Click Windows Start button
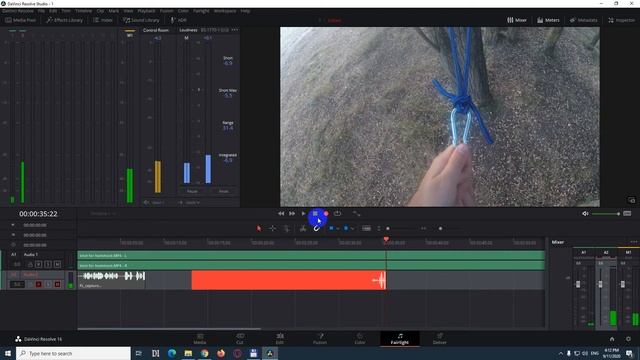Screen dimensions: 640x360 [x=8, y=353]
